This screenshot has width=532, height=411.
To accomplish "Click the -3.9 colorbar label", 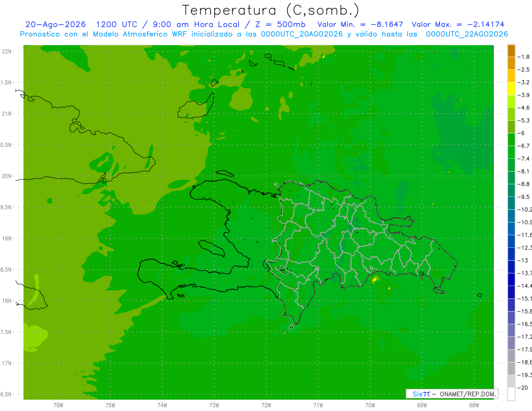I will click(524, 95).
